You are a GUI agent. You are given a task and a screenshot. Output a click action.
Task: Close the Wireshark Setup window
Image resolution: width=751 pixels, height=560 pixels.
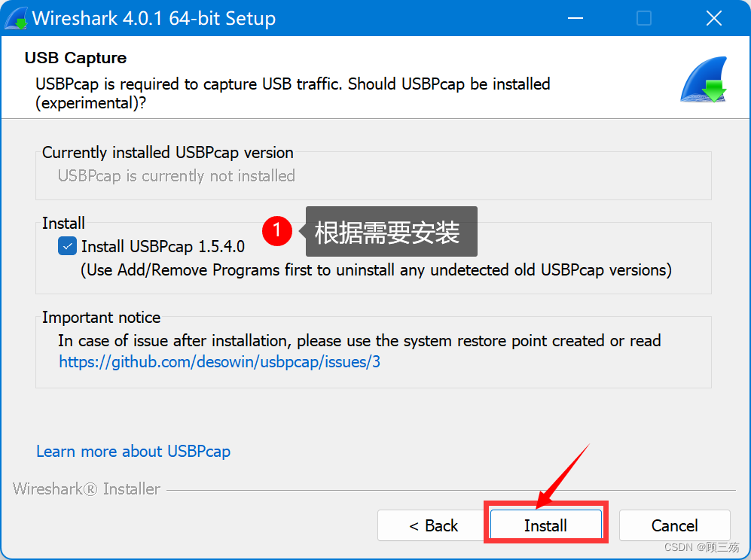(x=713, y=18)
